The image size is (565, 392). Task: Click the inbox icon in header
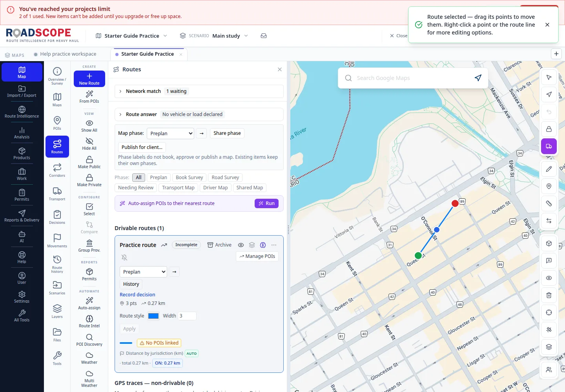264,36
